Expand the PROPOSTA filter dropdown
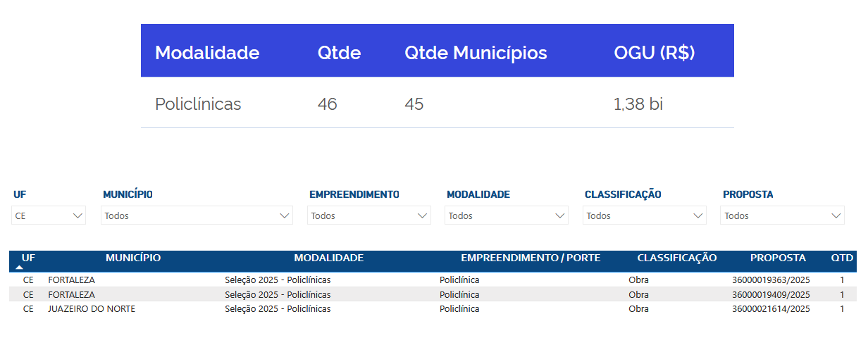The height and width of the screenshot is (345, 868). pyautogui.click(x=782, y=216)
